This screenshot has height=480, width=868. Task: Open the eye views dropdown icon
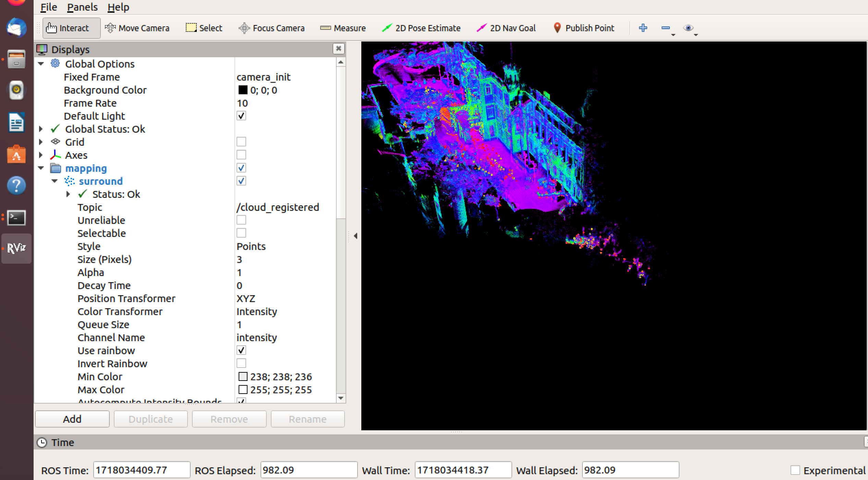pyautogui.click(x=688, y=28)
